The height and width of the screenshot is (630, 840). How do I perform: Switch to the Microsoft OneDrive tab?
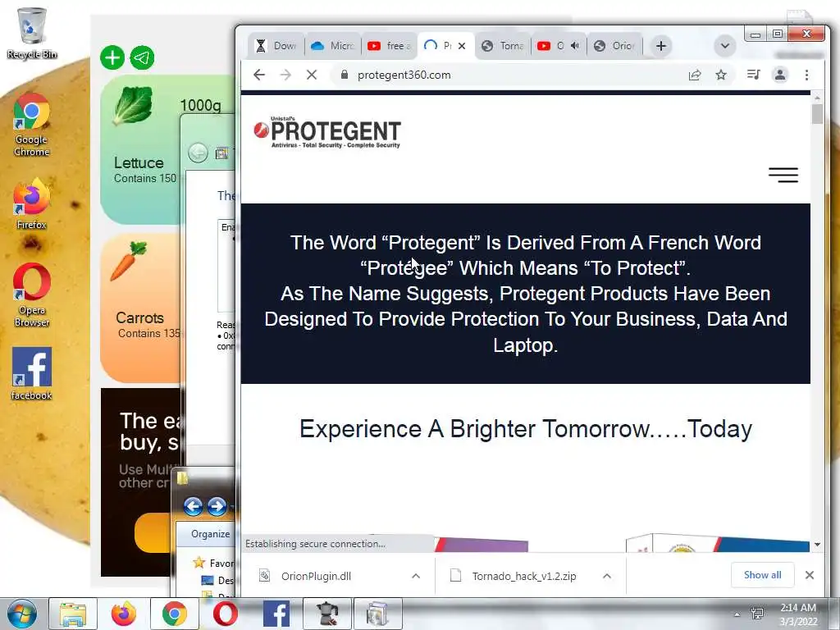pos(333,46)
